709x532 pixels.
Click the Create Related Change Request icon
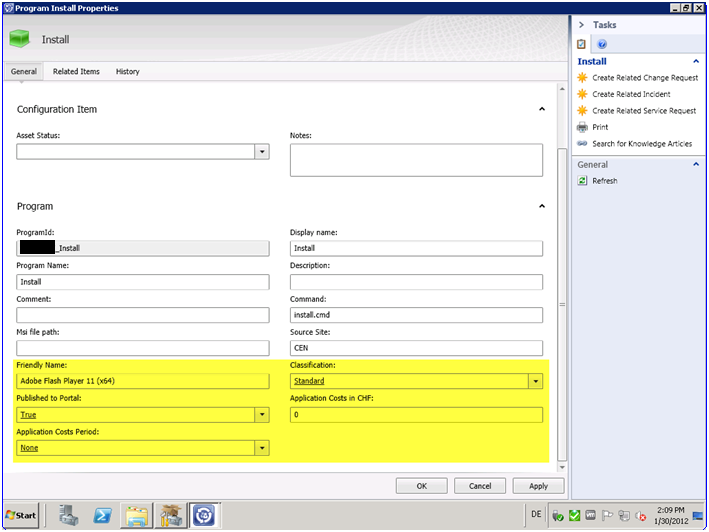[x=583, y=77]
